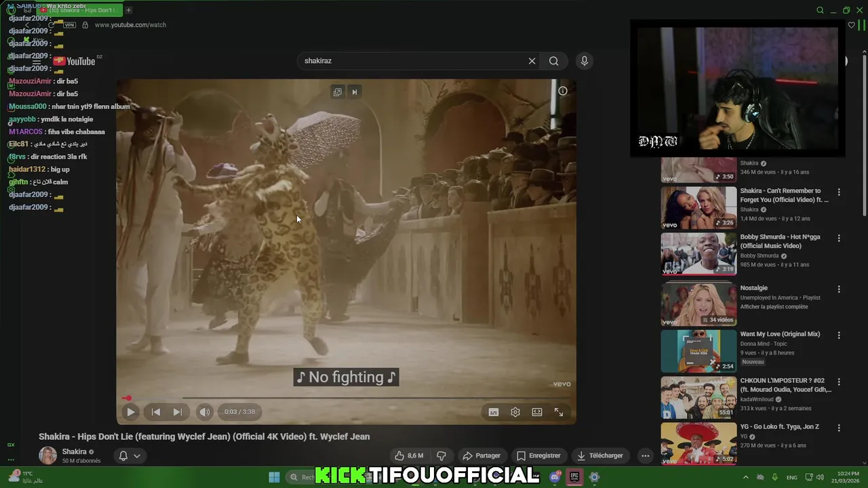This screenshot has height=488, width=868.
Task: Open the video player settings gear
Action: click(515, 412)
